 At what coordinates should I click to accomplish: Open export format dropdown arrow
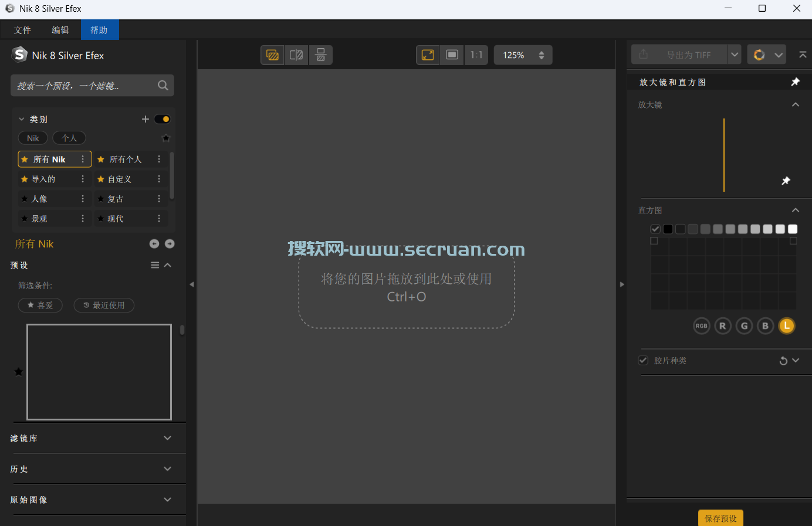point(735,55)
